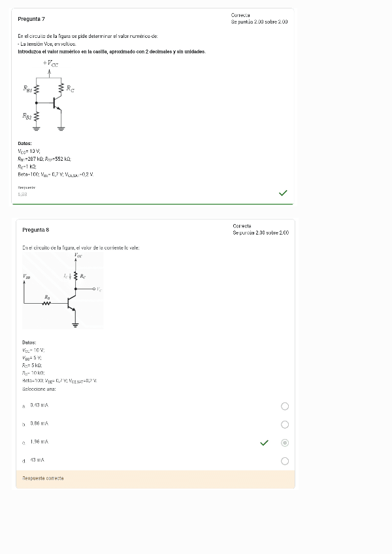Screen dimensions: 392x554
Task: Click the checkmark next to option 1.96 mA
Action: pos(264,442)
